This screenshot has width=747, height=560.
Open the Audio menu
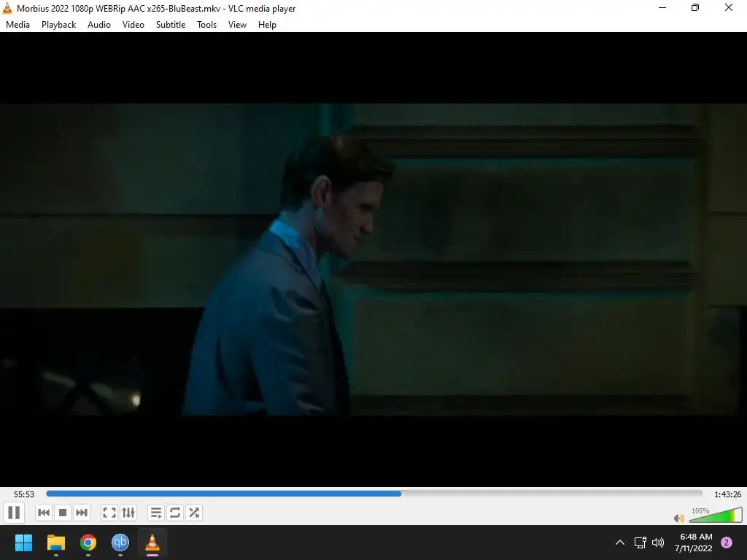click(99, 25)
